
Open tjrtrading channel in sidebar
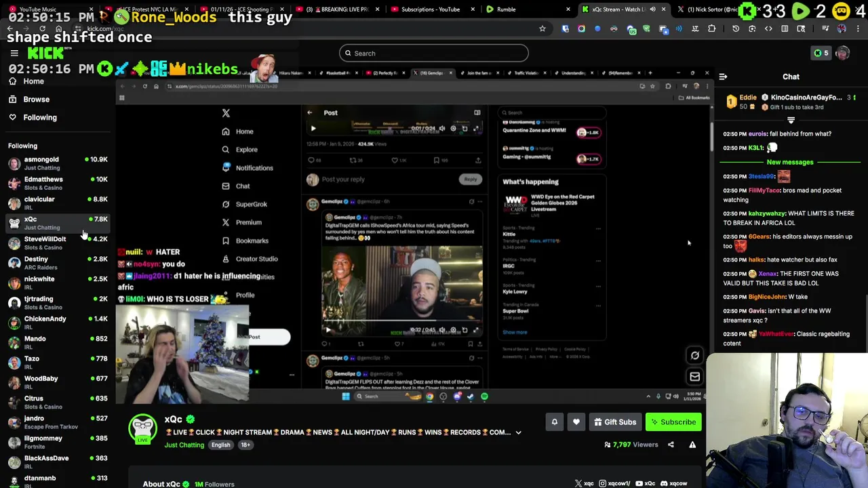[x=58, y=302]
